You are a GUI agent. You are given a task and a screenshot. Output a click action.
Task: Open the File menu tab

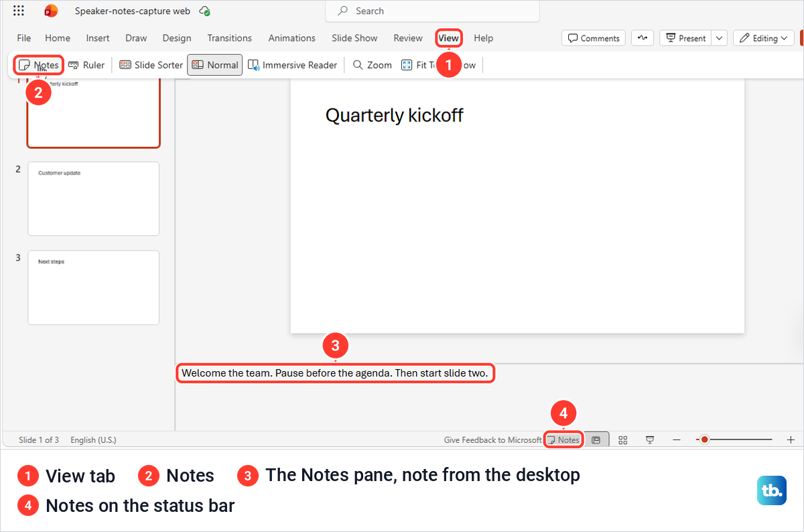tap(24, 38)
